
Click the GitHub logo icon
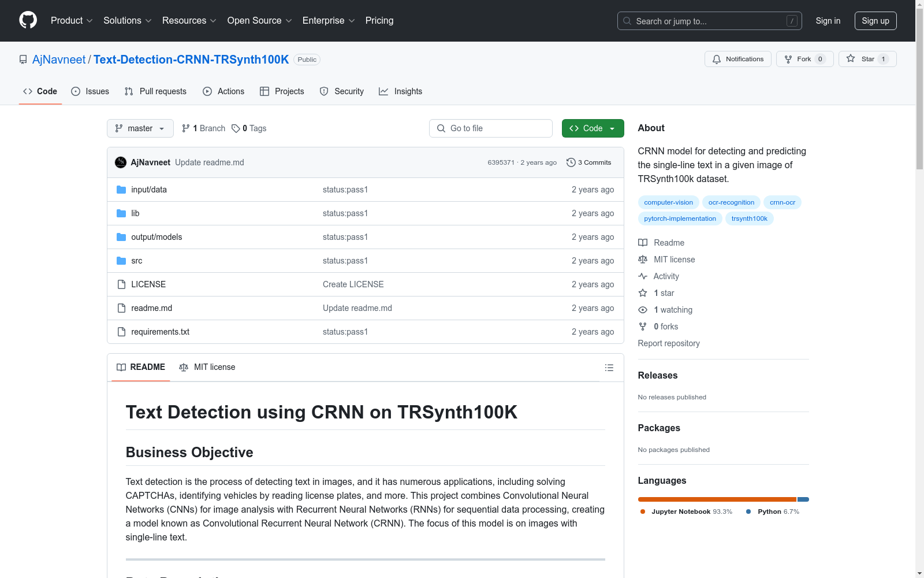pos(28,20)
